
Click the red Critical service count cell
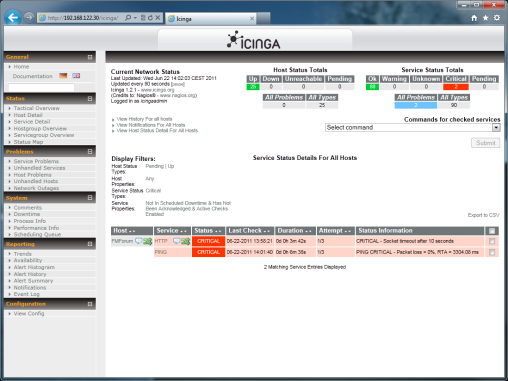click(456, 87)
